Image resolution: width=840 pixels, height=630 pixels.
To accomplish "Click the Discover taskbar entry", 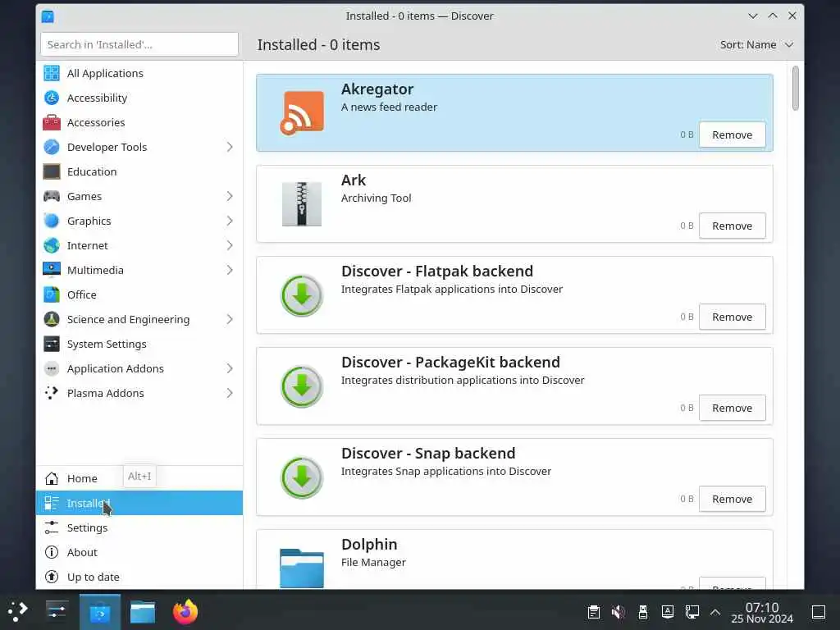I will (99, 612).
